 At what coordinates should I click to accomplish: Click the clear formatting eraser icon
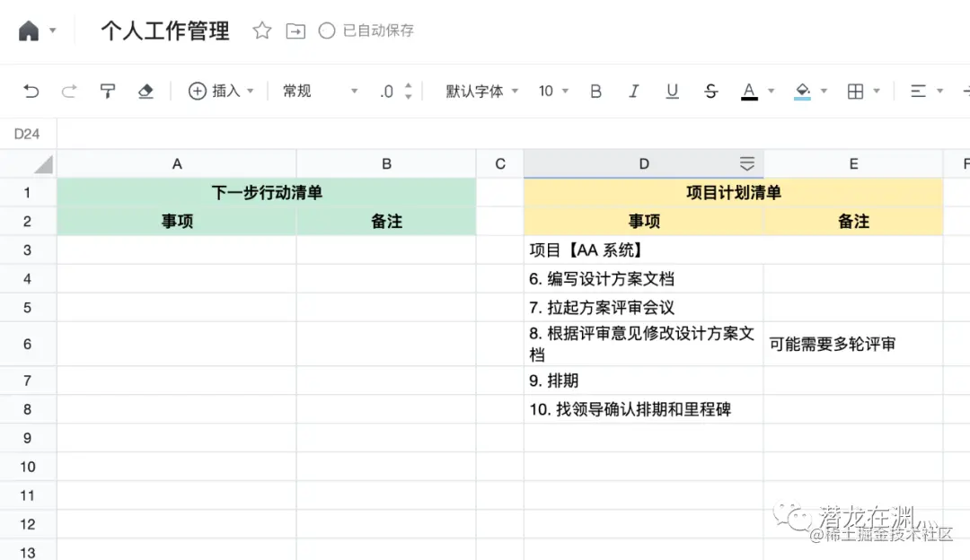click(x=144, y=91)
